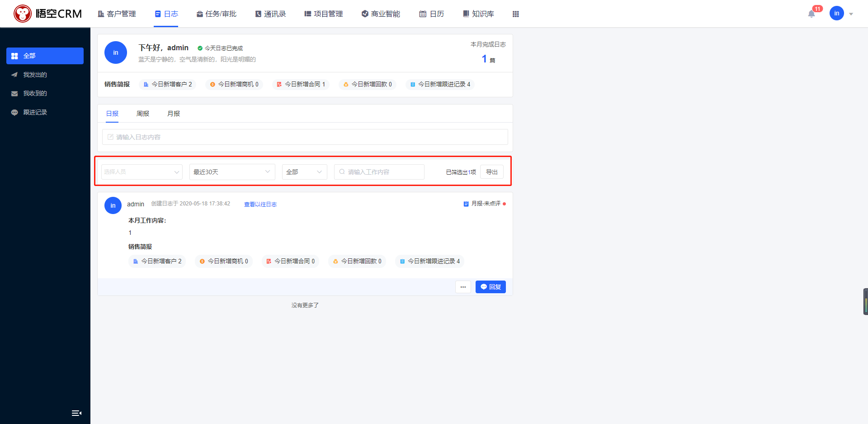Click the green 今天日志已完成 check icon

click(200, 48)
